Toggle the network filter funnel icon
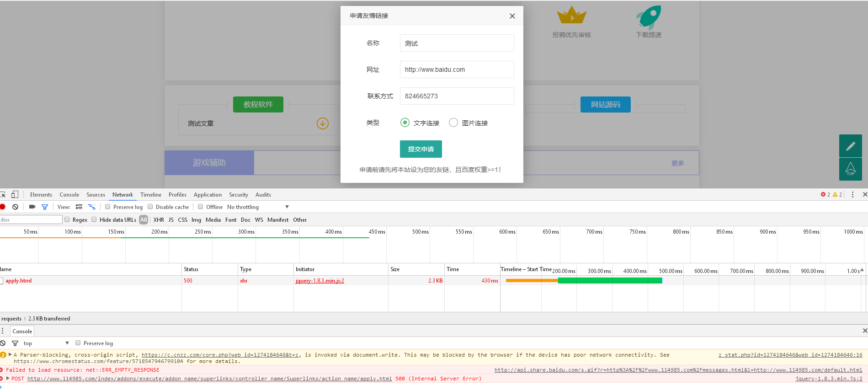Image resolution: width=868 pixels, height=390 pixels. 45,207
